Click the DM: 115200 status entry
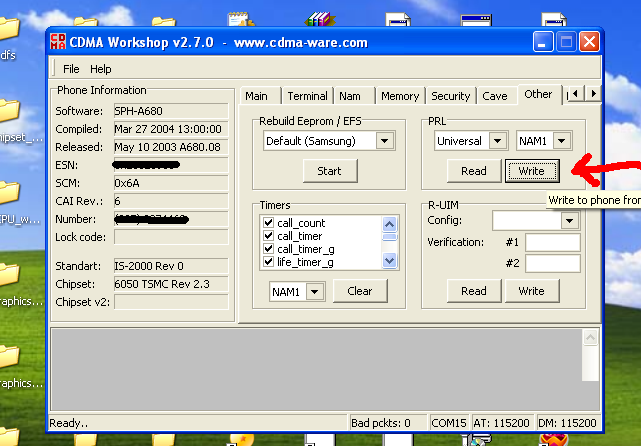The height and width of the screenshot is (446, 641). click(567, 423)
